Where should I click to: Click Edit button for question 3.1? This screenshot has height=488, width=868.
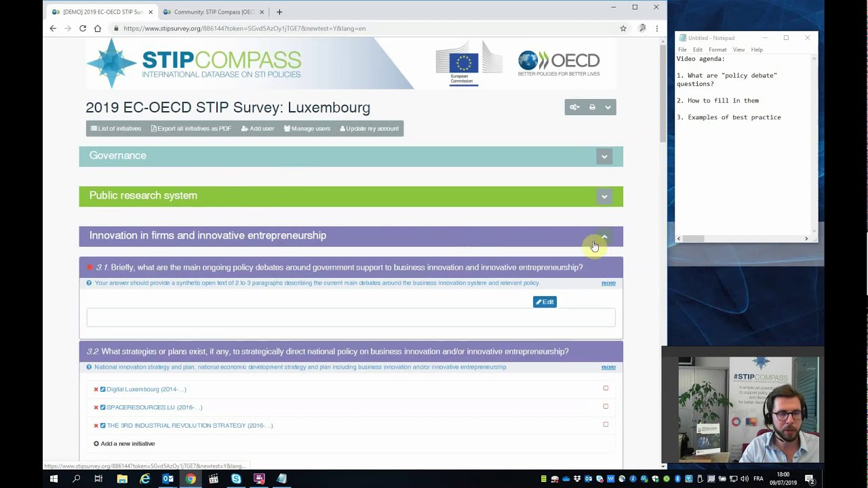545,302
